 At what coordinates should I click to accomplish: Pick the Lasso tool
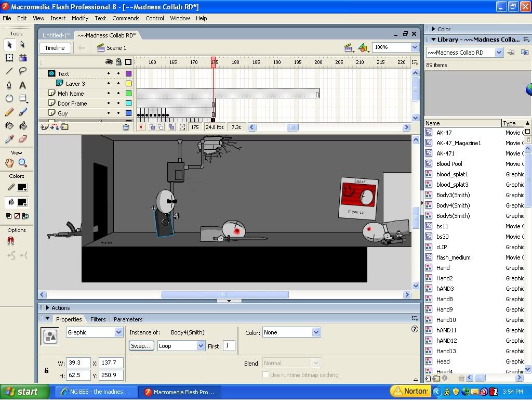(x=23, y=71)
